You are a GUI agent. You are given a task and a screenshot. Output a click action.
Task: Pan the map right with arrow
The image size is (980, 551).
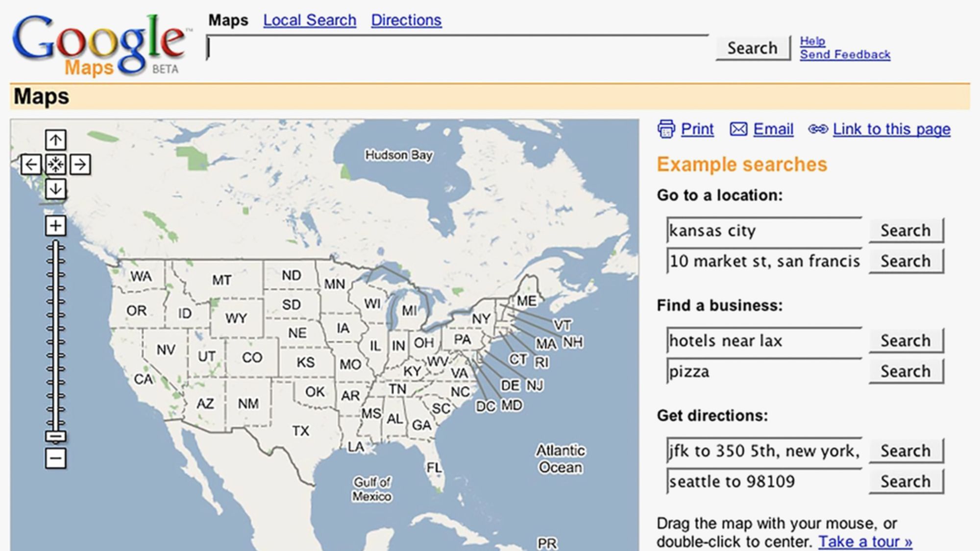tap(80, 165)
